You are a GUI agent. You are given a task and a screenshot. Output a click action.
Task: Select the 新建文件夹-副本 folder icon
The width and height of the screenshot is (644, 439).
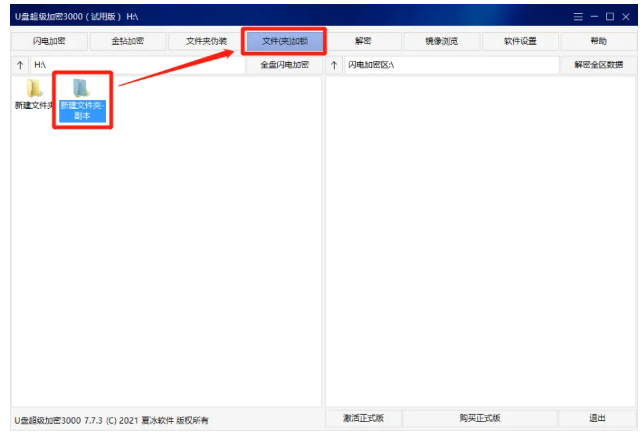(x=81, y=89)
